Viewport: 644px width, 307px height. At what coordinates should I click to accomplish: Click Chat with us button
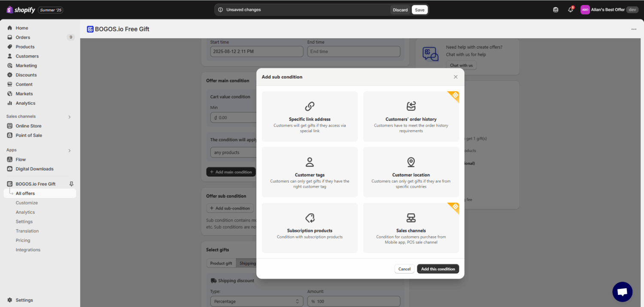(x=461, y=65)
